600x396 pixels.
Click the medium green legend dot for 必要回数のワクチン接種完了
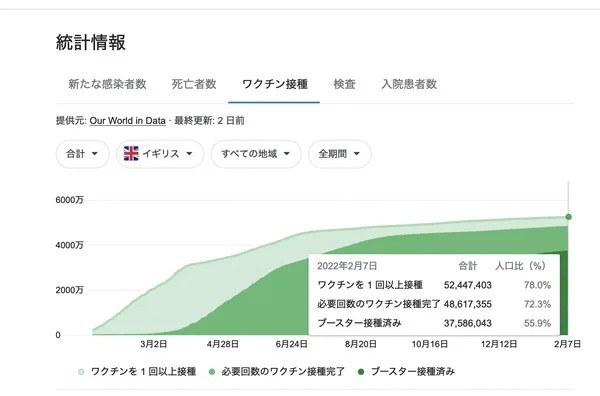(x=212, y=372)
